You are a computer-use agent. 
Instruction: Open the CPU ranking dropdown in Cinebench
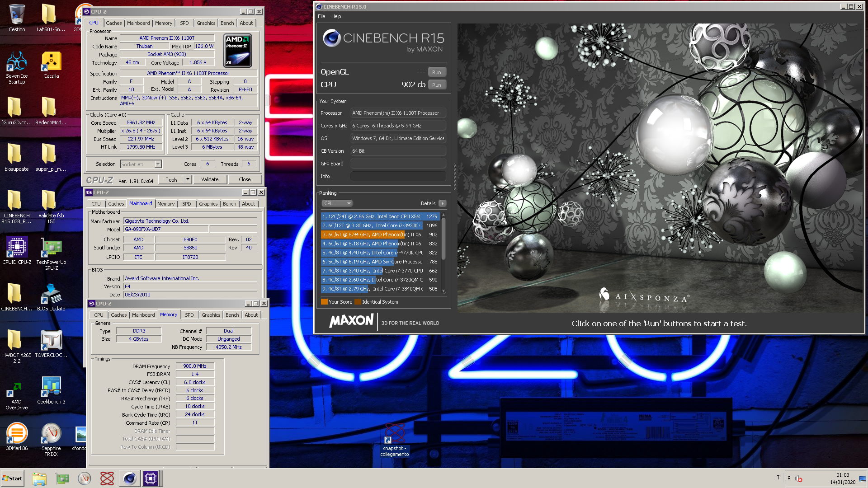(x=337, y=203)
